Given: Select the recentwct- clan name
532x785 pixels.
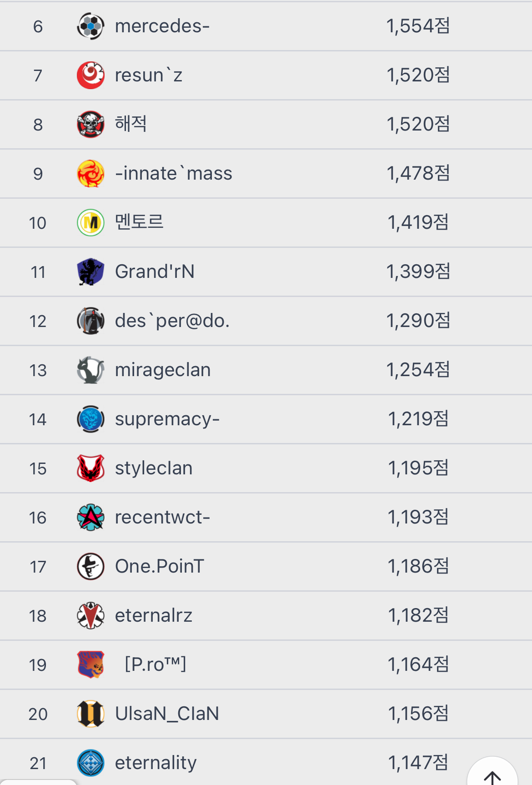Looking at the screenshot, I should (162, 517).
